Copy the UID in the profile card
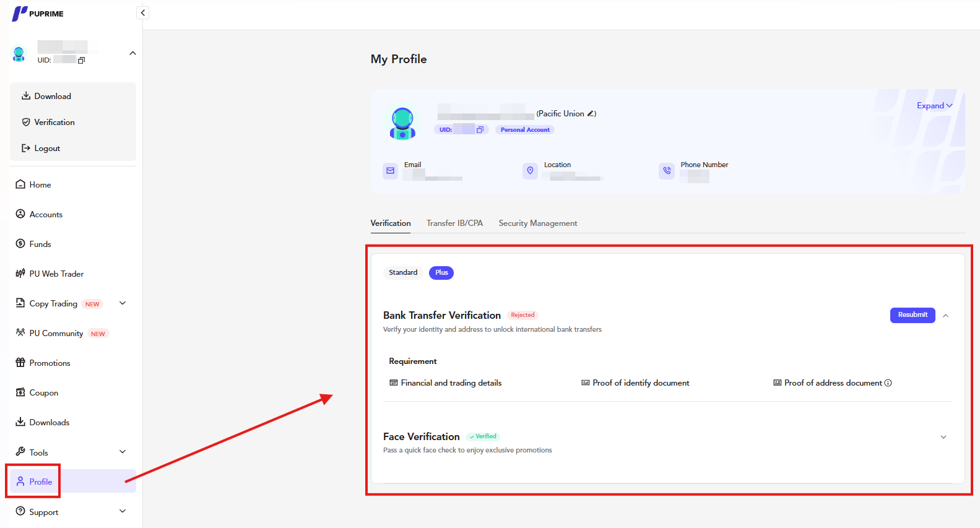The width and height of the screenshot is (980, 528). tap(480, 129)
